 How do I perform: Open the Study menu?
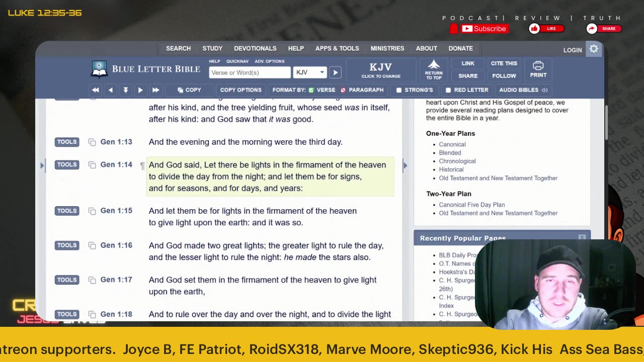[212, 48]
